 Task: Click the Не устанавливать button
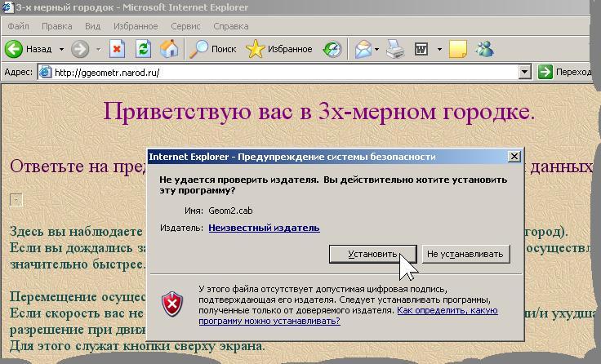pyautogui.click(x=465, y=254)
